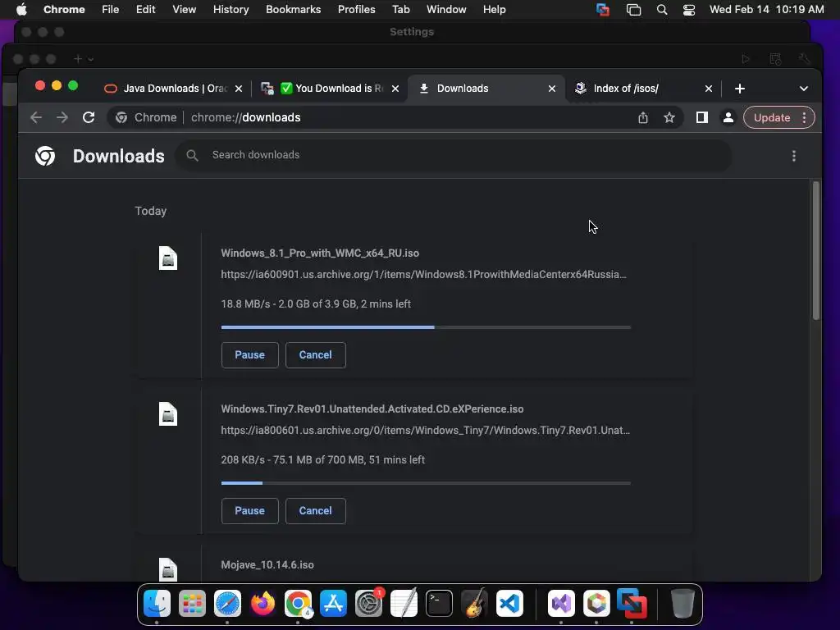Viewport: 840px width, 630px height.
Task: Expand the tab search chevron
Action: click(x=804, y=89)
